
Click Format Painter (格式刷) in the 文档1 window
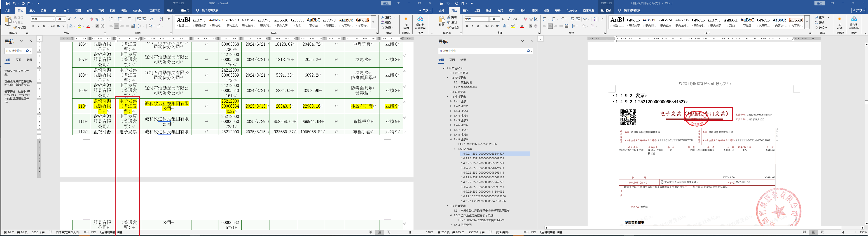point(20,28)
